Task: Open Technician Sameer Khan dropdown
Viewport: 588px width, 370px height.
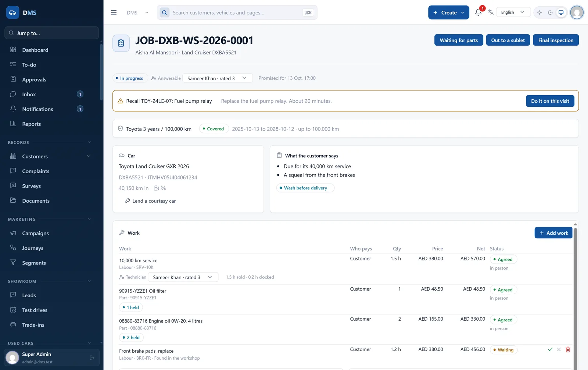Action: click(183, 277)
